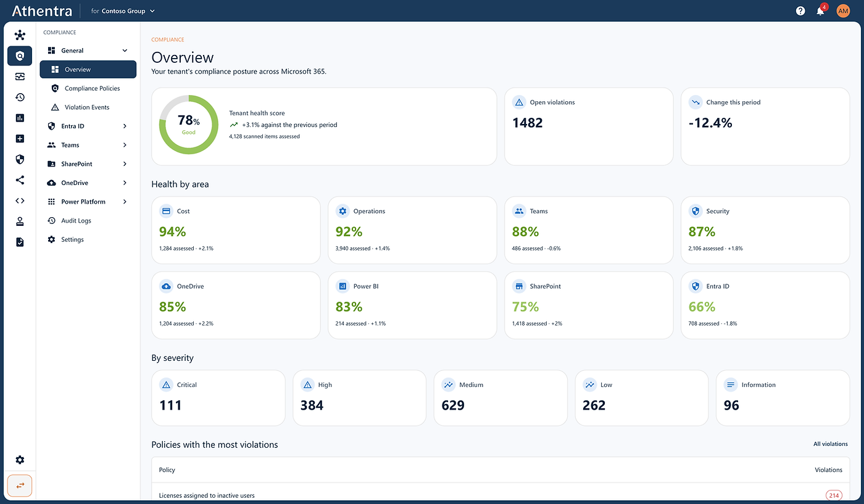Open Settings in the sidebar menu
The height and width of the screenshot is (504, 864).
[88, 239]
